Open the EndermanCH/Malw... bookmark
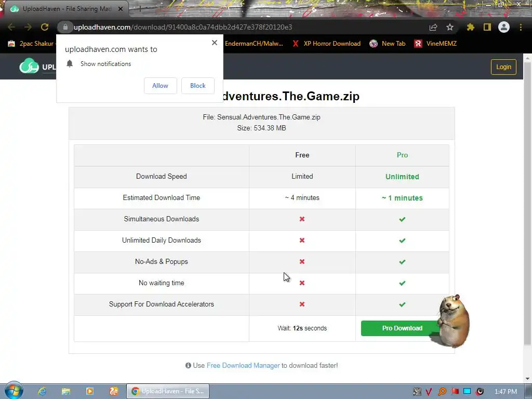The image size is (532, 399). tap(254, 44)
